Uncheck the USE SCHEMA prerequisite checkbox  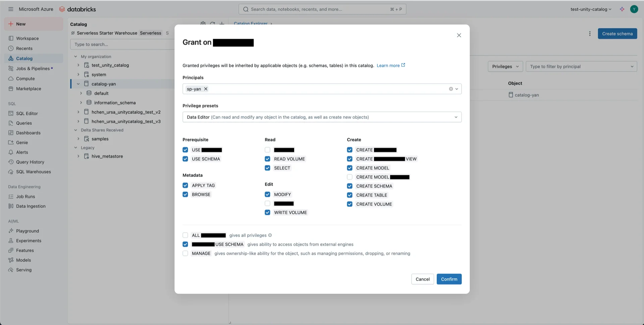click(x=185, y=159)
